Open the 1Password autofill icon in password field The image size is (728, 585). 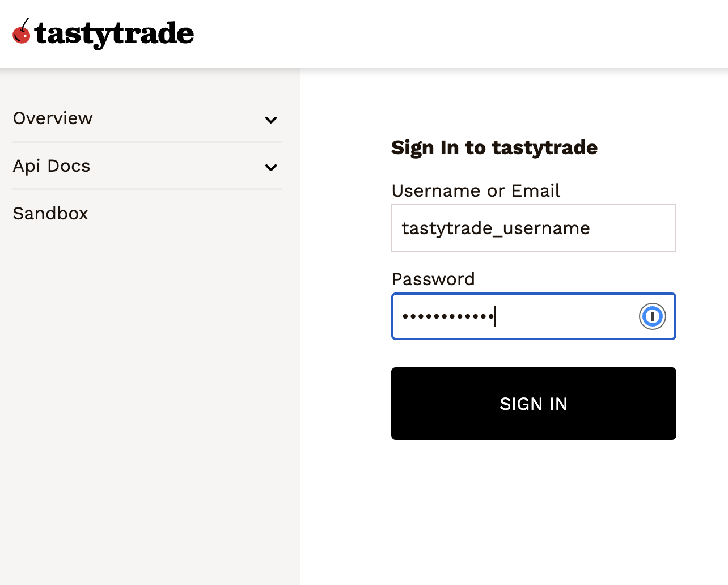pyautogui.click(x=653, y=316)
